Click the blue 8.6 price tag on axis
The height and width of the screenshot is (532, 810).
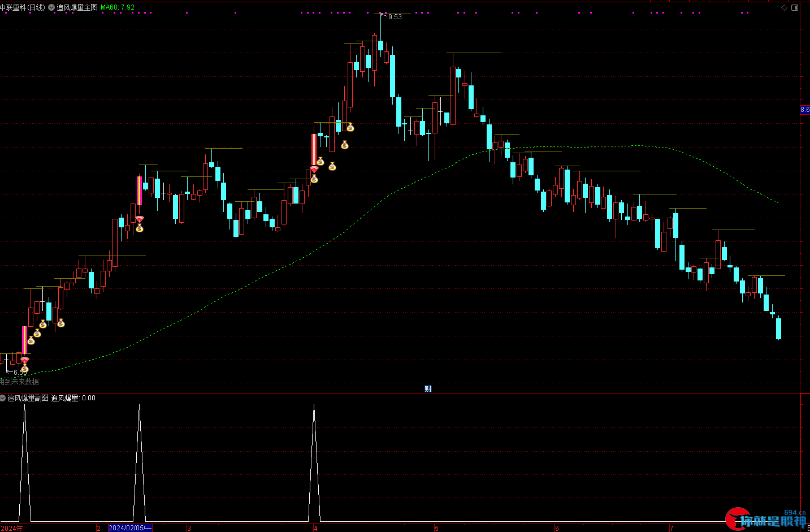tap(805, 110)
